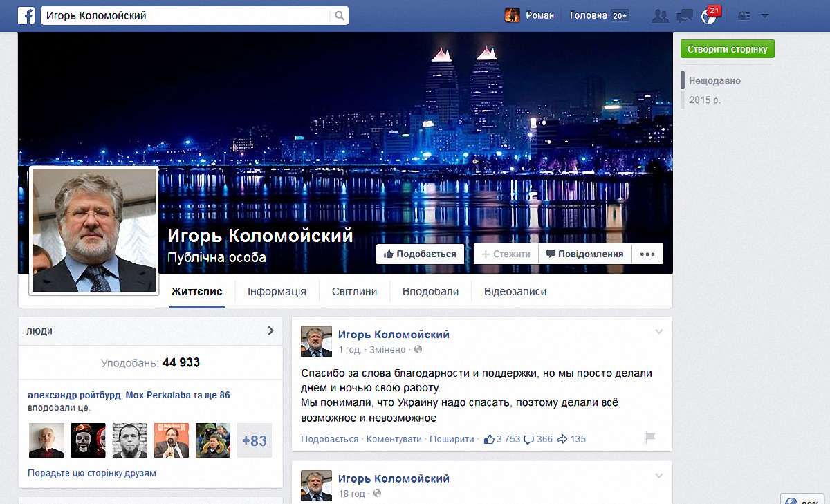This screenshot has height=504, width=830.
Task: Open second post author avatar
Action: point(316,485)
